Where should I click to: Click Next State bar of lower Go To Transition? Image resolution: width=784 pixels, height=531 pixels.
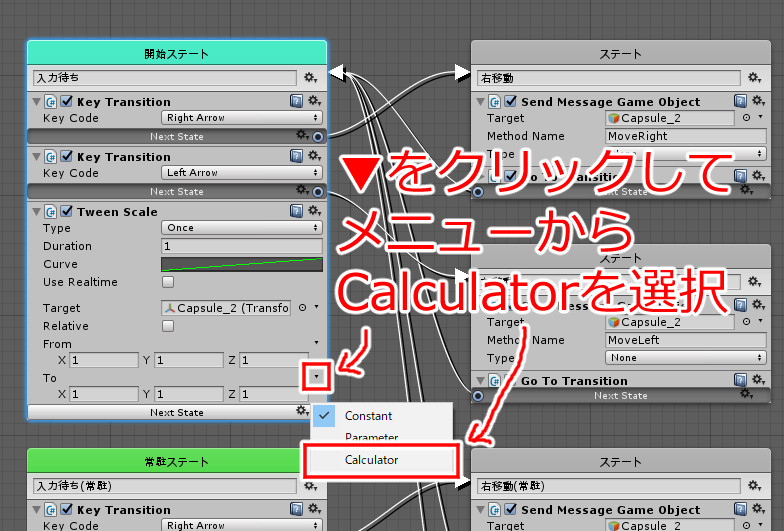click(620, 396)
